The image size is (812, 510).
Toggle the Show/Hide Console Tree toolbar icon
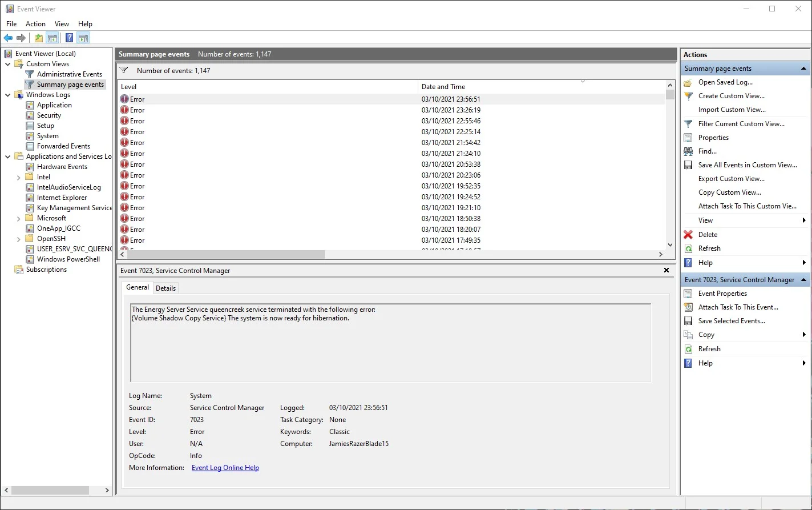coord(52,38)
